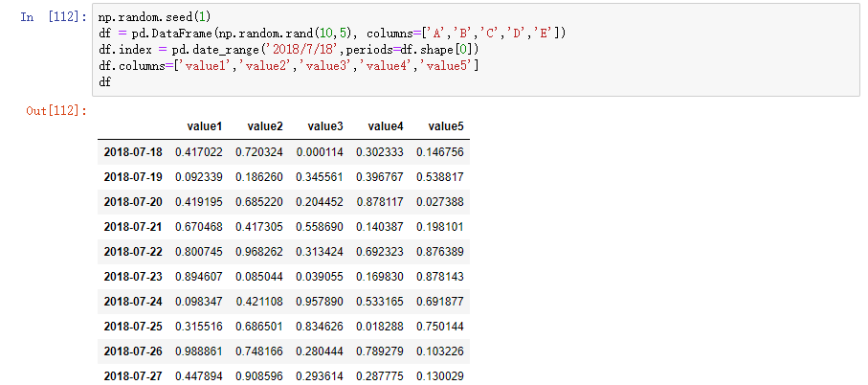Click the value3 column header
Image resolution: width=868 pixels, height=385 pixels.
click(325, 126)
